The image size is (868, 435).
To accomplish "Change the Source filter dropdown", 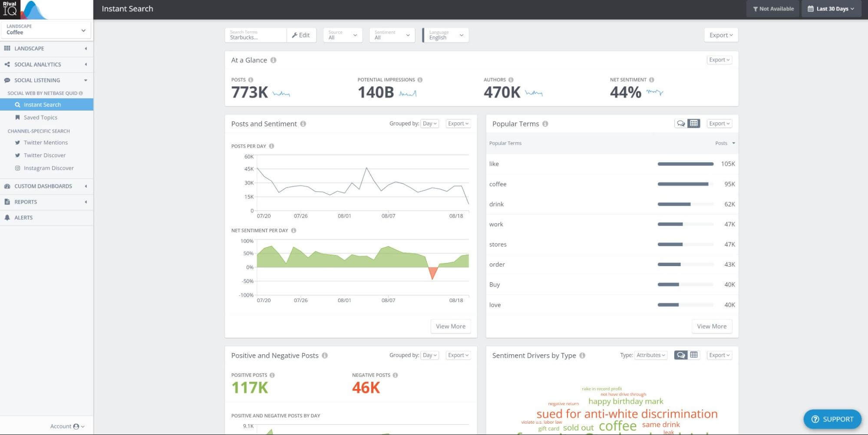I will [x=343, y=35].
